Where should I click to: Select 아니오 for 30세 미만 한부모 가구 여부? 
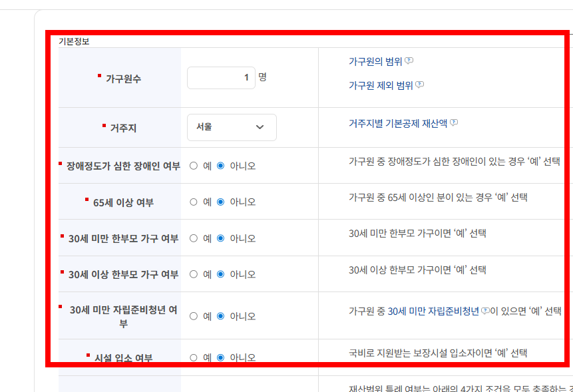pyautogui.click(x=221, y=238)
